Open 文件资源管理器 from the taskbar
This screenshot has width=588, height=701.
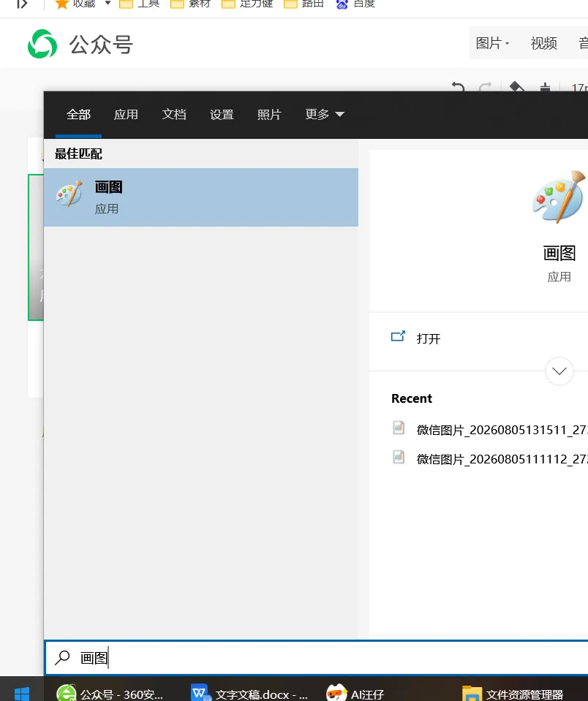[513, 694]
